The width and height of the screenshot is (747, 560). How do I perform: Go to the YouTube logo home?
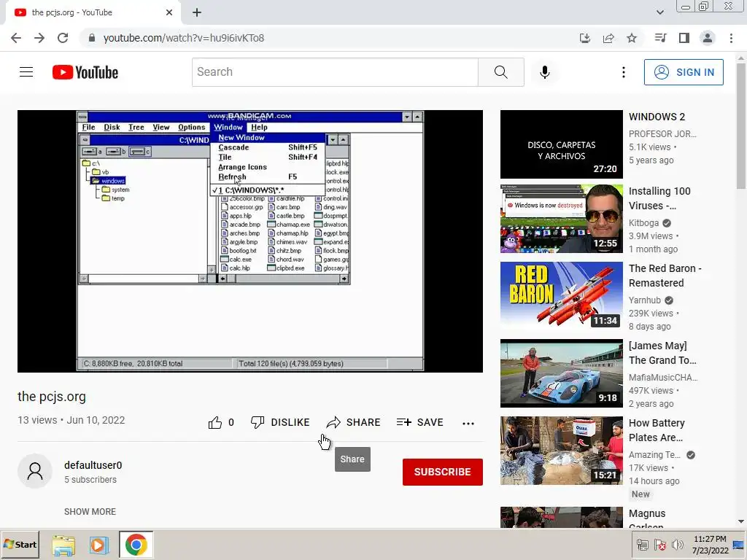tap(85, 72)
